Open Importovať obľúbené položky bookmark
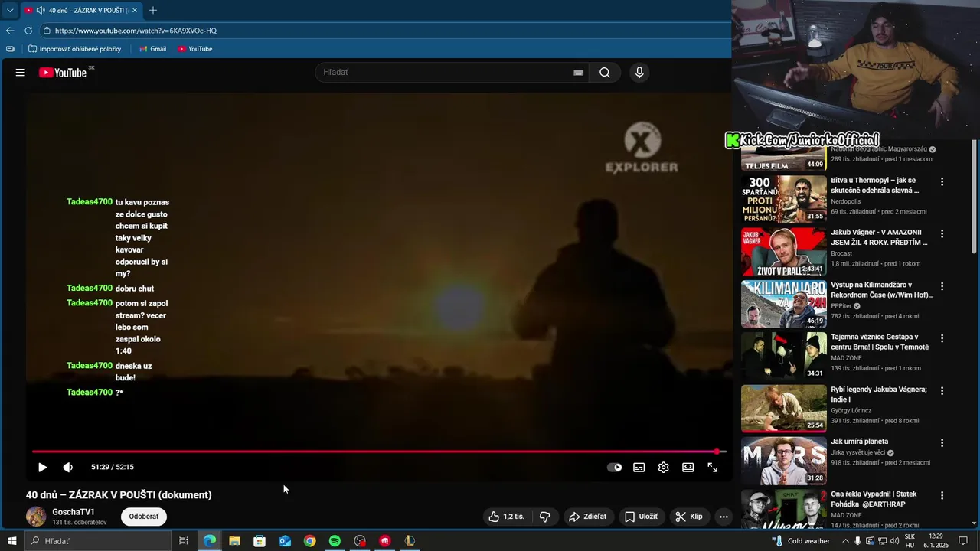The width and height of the screenshot is (980, 551). point(74,49)
